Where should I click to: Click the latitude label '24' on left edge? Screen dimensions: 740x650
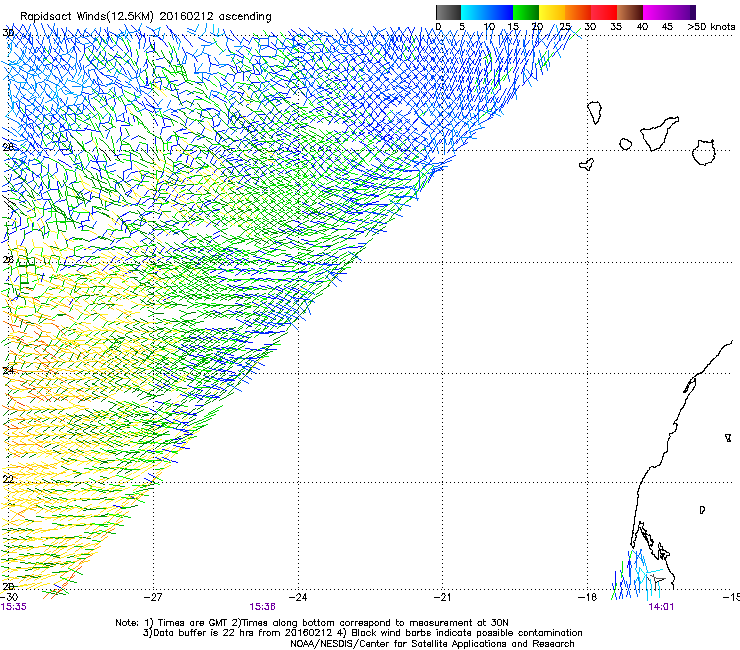(8, 371)
